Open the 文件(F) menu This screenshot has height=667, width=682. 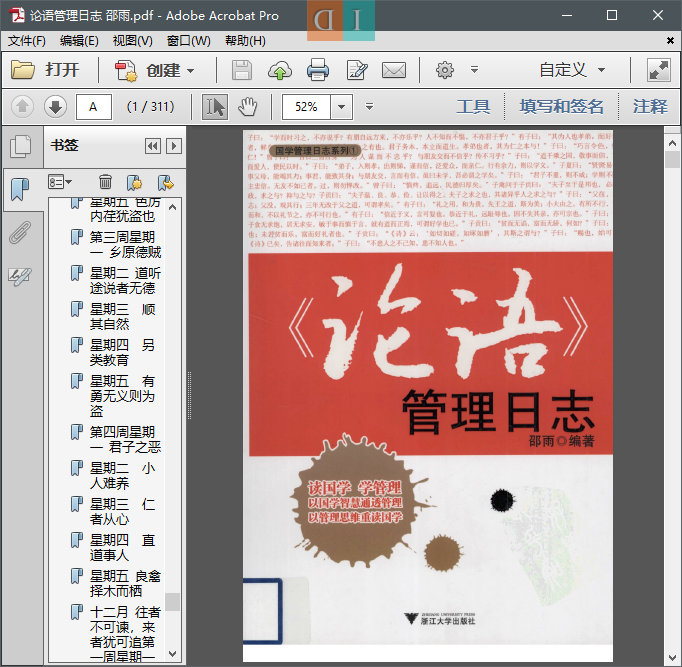27,41
